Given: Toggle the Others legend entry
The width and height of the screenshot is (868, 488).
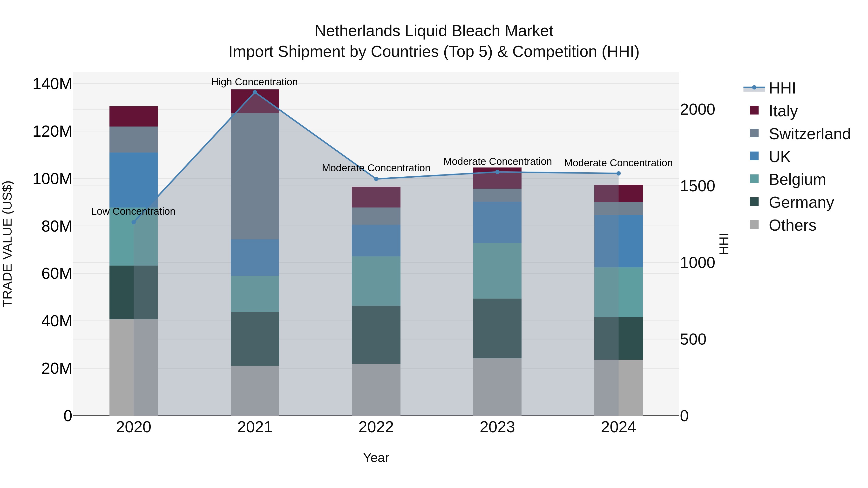Looking at the screenshot, I should 783,225.
